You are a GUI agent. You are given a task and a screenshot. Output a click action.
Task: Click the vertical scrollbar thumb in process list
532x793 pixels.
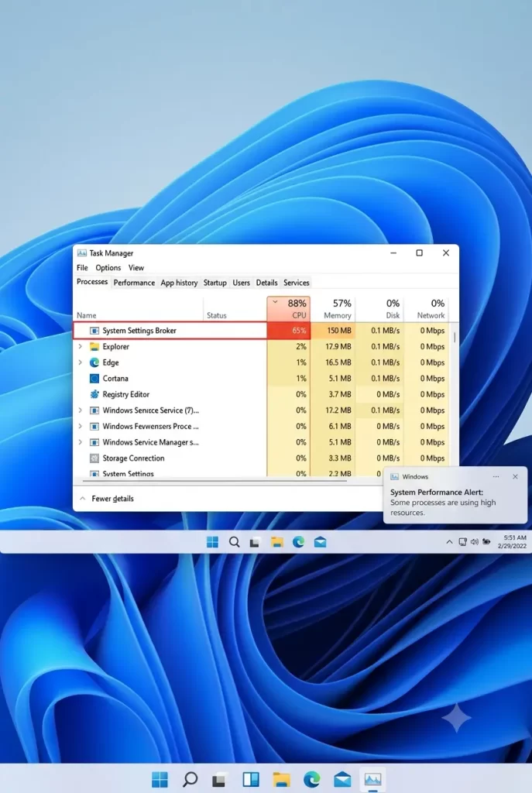point(455,338)
